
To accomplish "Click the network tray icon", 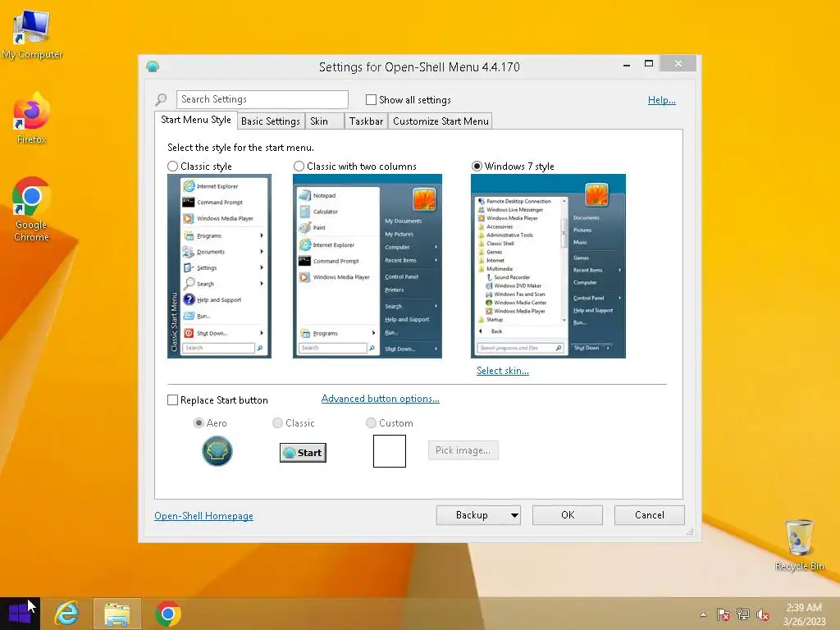I will (x=743, y=614).
